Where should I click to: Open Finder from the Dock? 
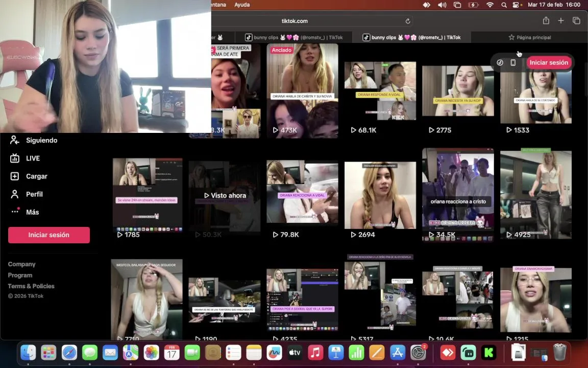point(29,353)
